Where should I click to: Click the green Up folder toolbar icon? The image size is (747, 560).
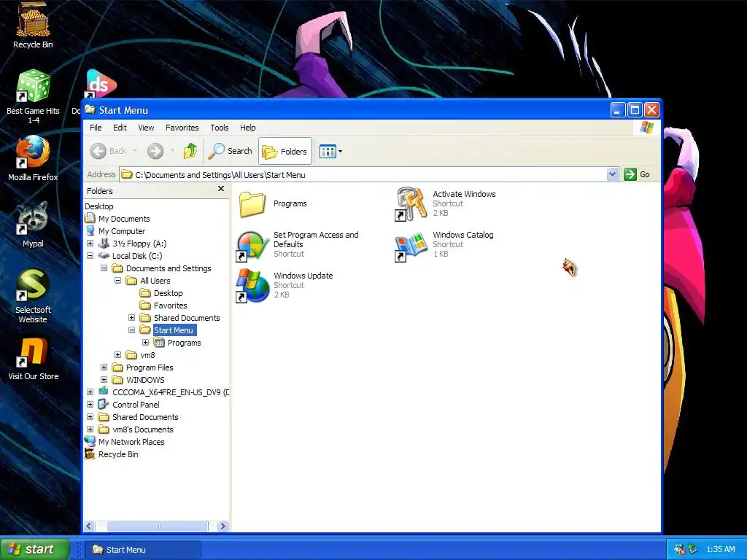pos(190,151)
